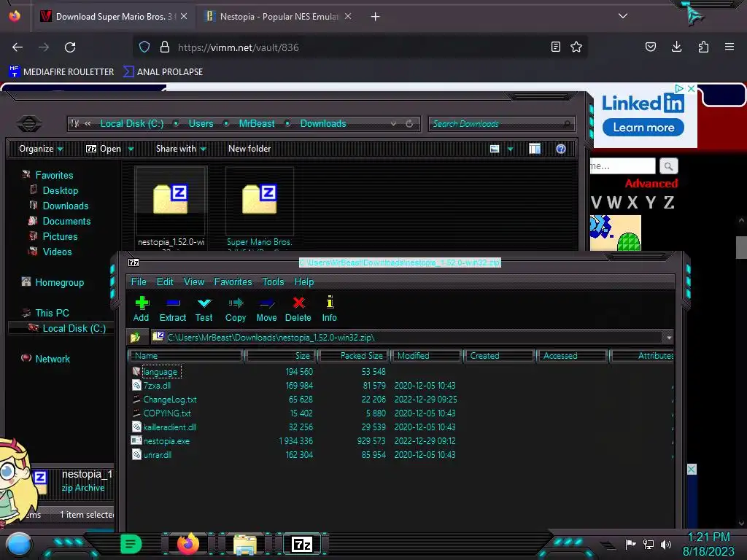Click the Add button in 7-Zip toolbar

pos(141,309)
